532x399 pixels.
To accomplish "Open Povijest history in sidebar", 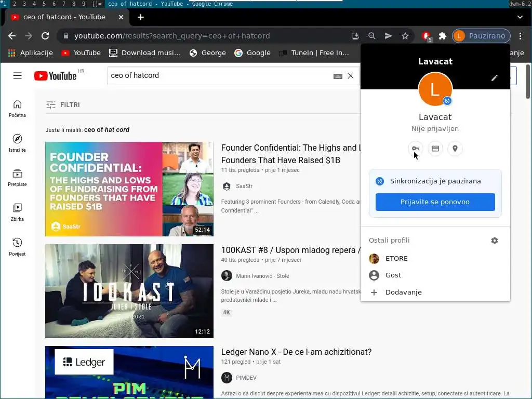I will click(17, 247).
